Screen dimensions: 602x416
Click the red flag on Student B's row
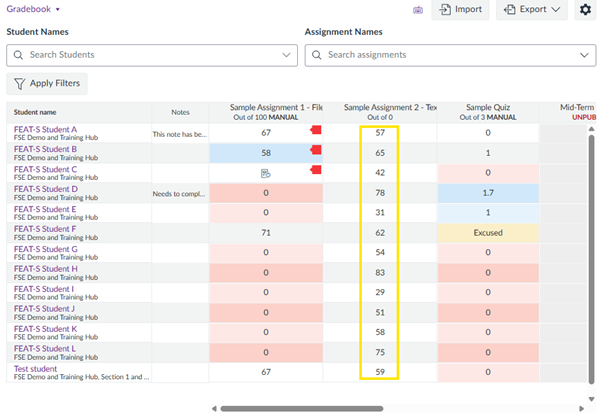click(317, 152)
